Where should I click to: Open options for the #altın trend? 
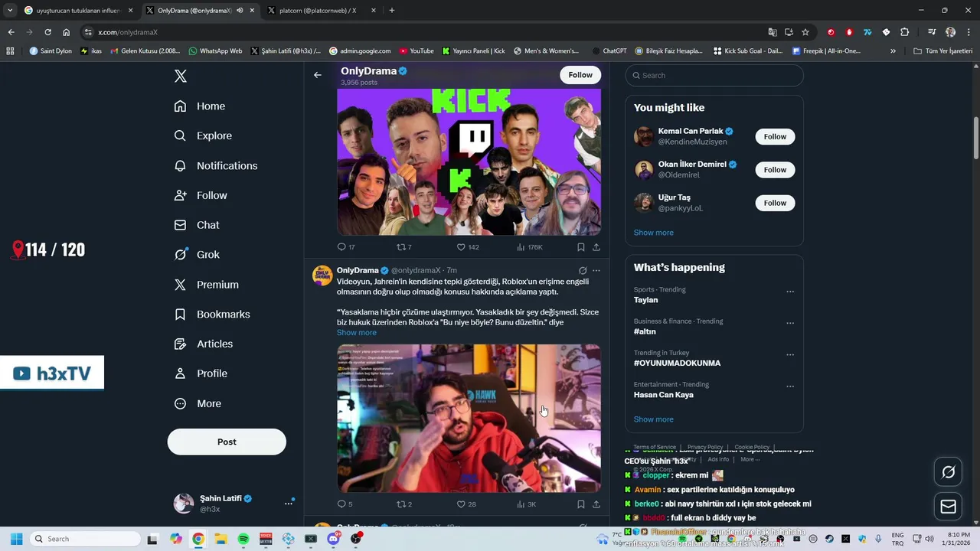790,323
